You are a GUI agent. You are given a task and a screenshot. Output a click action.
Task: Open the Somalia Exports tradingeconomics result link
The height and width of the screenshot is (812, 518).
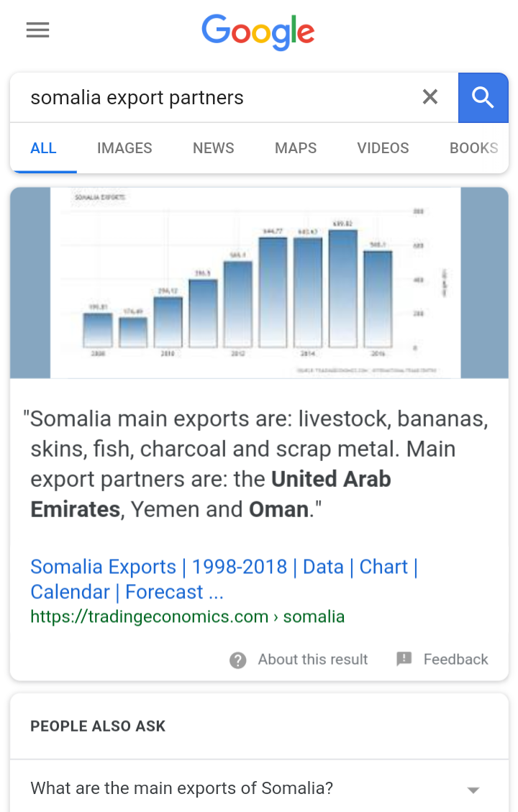(x=224, y=580)
